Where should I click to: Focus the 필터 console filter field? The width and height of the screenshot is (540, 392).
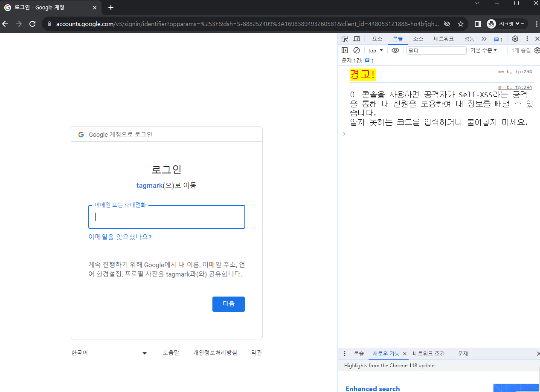[436, 50]
